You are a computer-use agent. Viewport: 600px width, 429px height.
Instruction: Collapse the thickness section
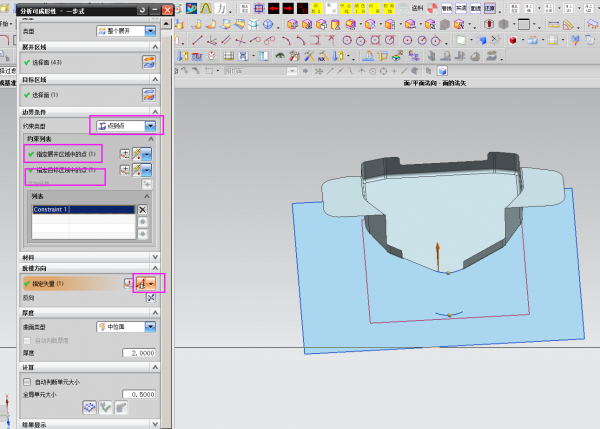tap(155, 313)
